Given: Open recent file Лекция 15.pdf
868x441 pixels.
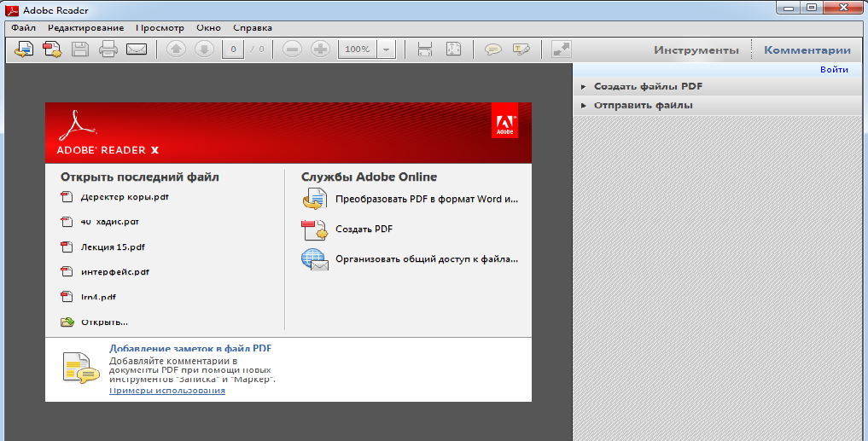Looking at the screenshot, I should click(113, 247).
